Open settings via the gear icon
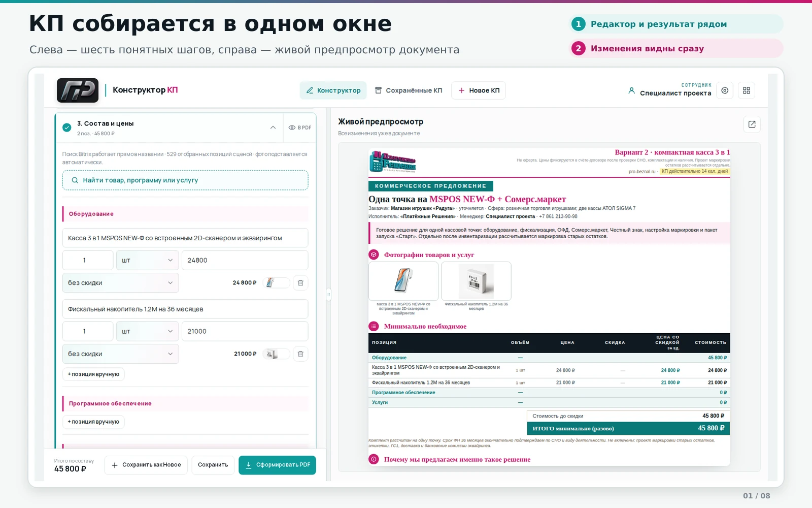This screenshot has height=508, width=812. 725,90
